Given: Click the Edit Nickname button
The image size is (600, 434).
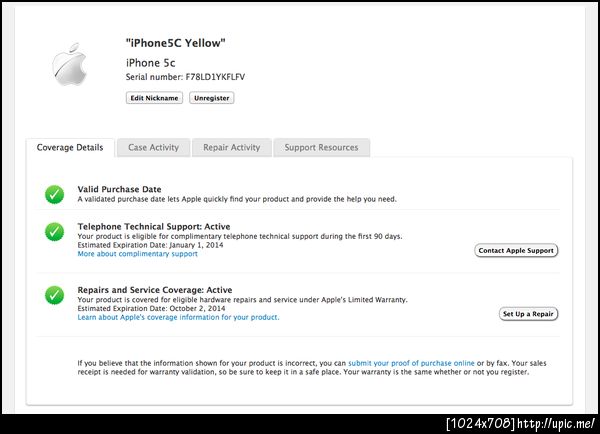Looking at the screenshot, I should 154,98.
